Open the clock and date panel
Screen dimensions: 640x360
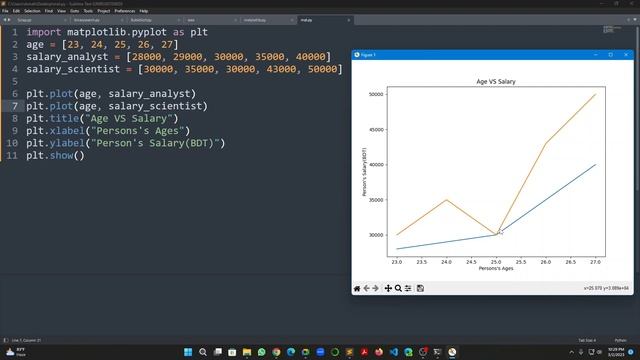tap(615, 352)
